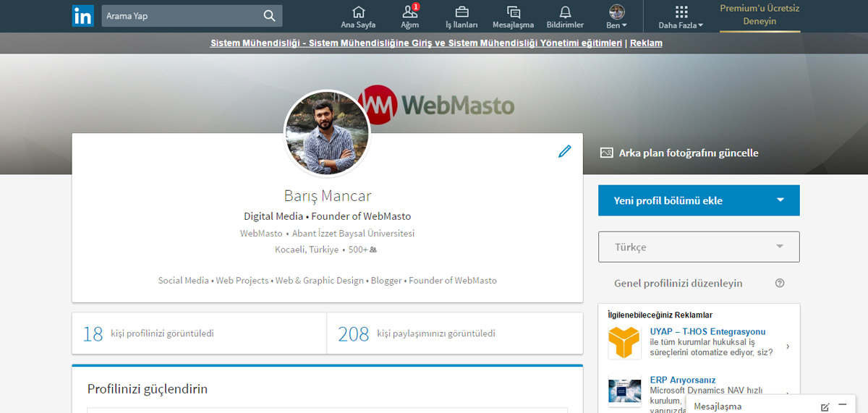
Task: Open 208 kişi paylaşımınızı görüntüledi
Action: click(455, 333)
